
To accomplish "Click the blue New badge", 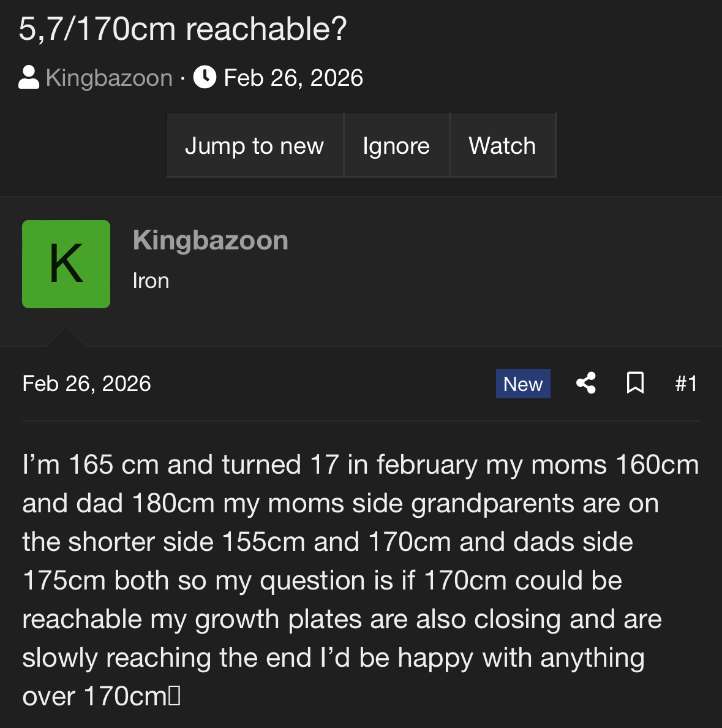I will (x=523, y=384).
